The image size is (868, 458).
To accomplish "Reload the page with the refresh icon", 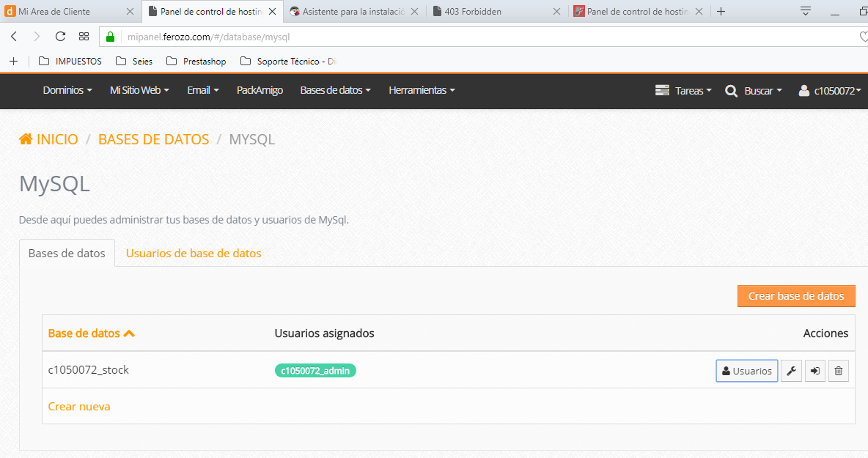I will pyautogui.click(x=60, y=37).
